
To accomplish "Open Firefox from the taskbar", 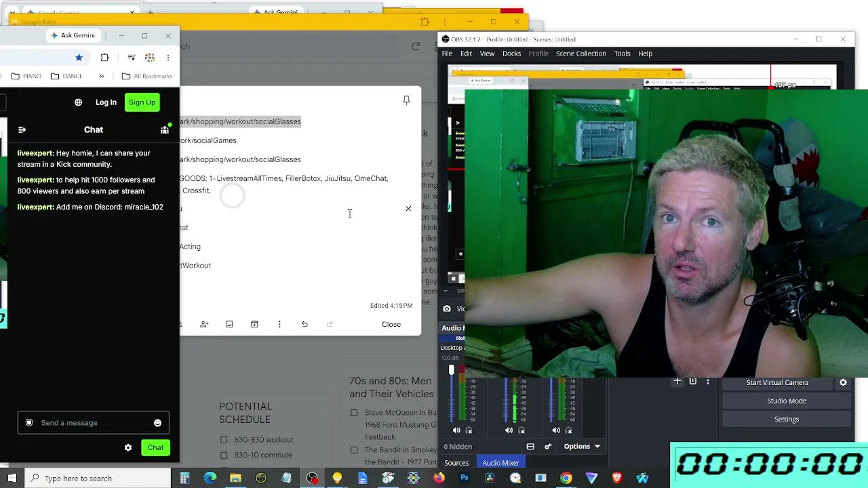I will (439, 479).
